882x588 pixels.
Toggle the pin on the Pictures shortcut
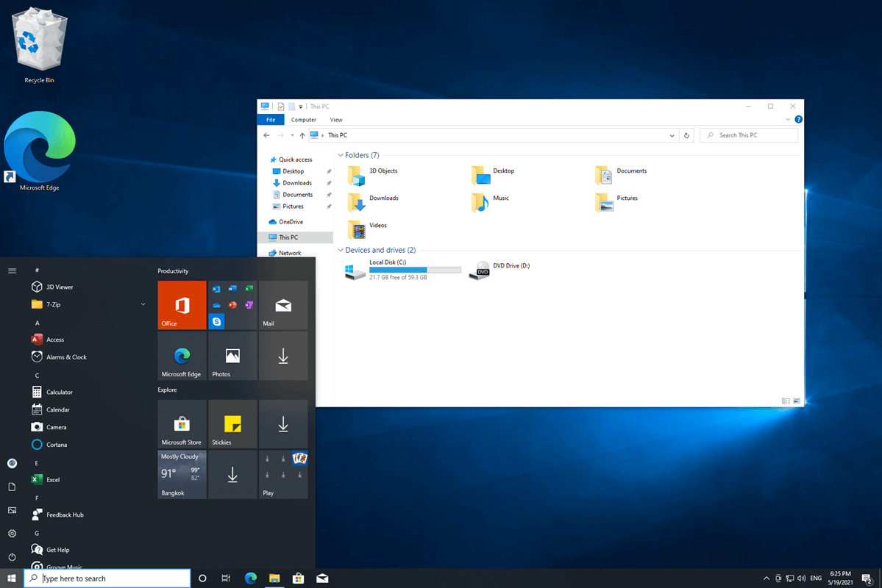point(328,206)
